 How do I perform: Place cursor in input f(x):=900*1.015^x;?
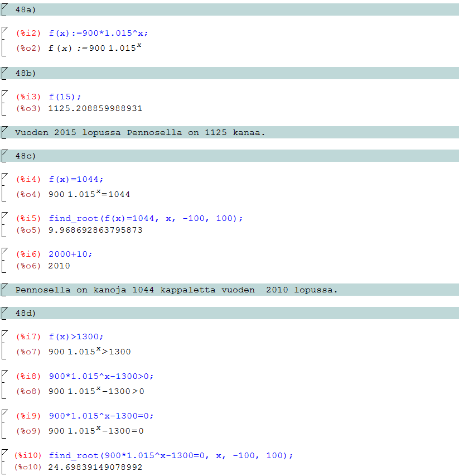click(98, 33)
